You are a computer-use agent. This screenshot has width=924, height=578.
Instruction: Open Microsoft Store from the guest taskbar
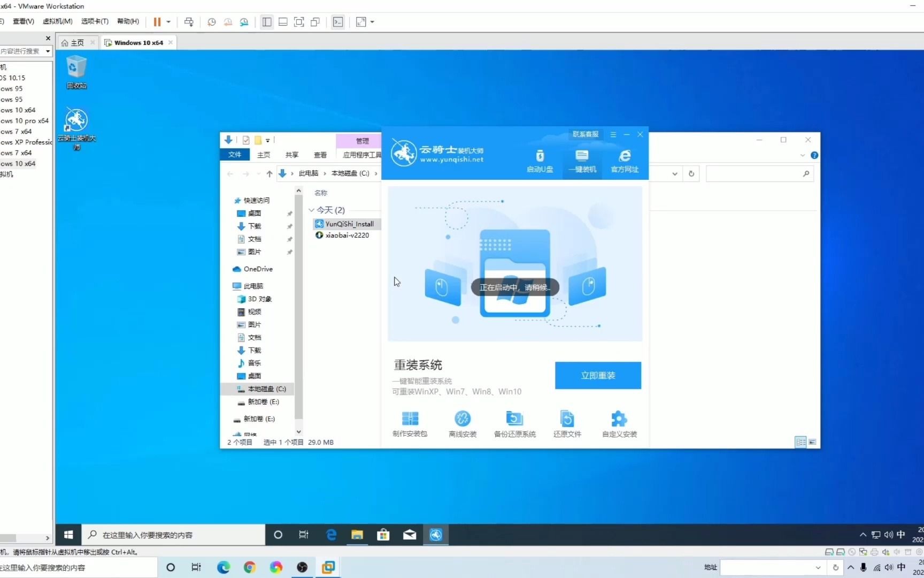pyautogui.click(x=383, y=535)
